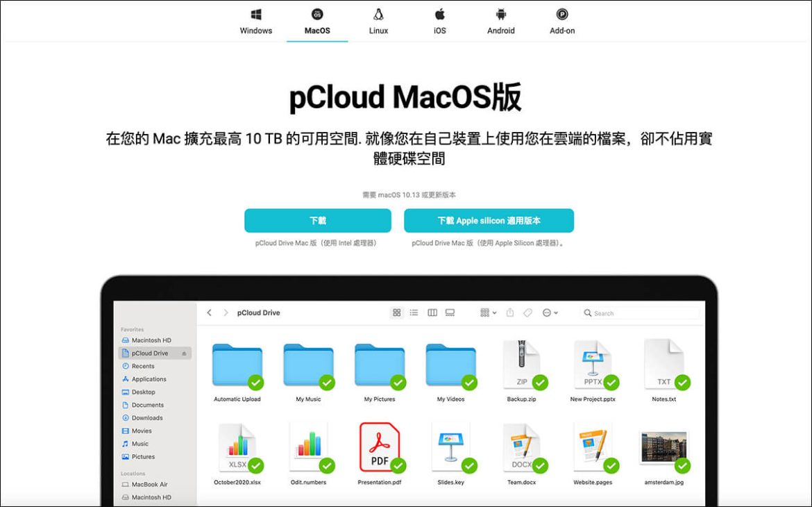Image resolution: width=812 pixels, height=507 pixels.
Task: Click the Share icon in the toolbar
Action: coord(510,313)
